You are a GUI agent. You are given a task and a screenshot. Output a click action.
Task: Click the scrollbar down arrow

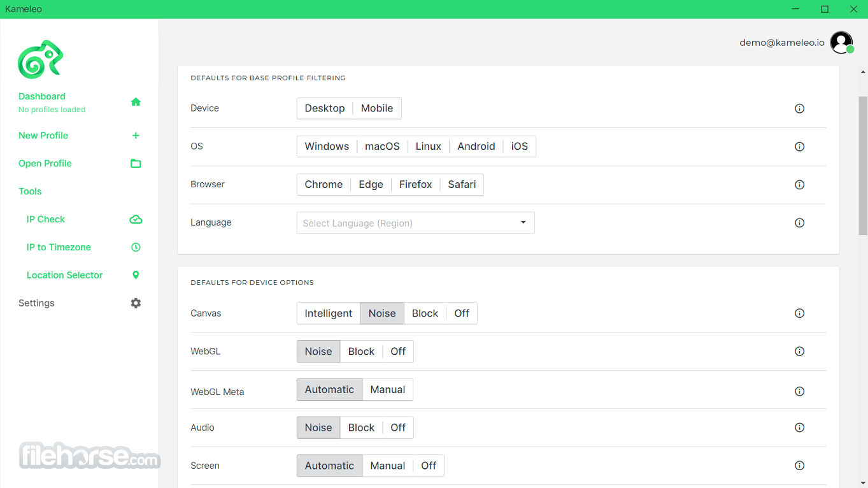click(x=863, y=483)
